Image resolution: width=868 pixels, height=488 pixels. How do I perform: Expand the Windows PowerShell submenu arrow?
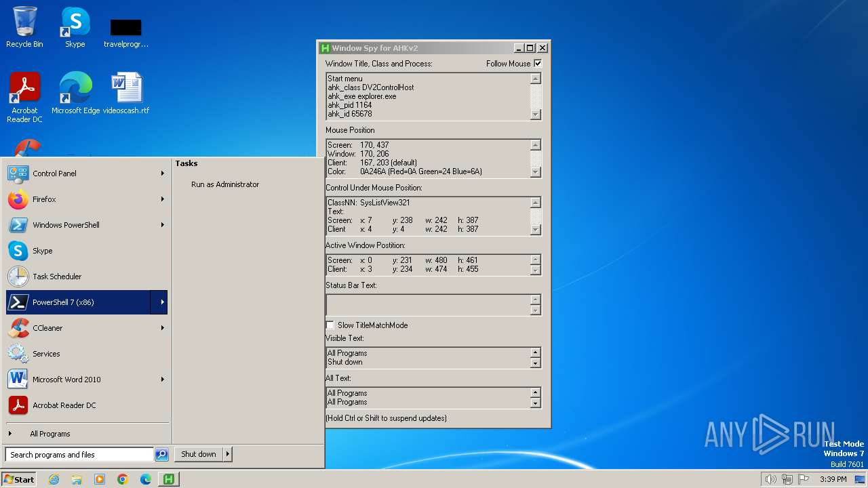coord(163,225)
